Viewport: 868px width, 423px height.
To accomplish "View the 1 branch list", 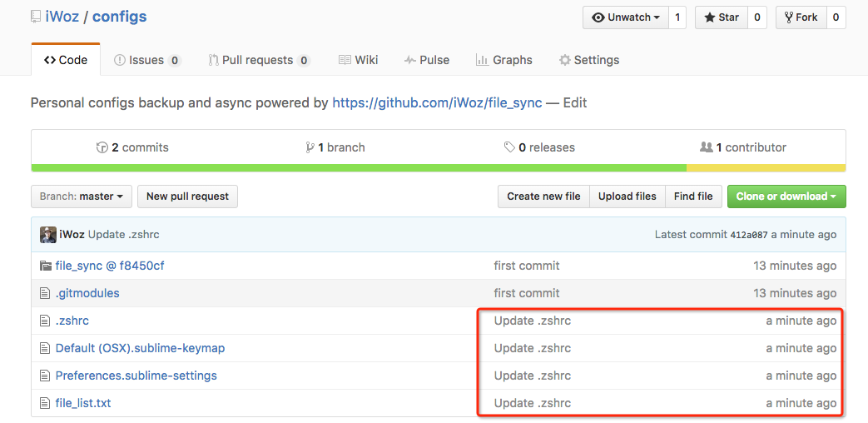I will pyautogui.click(x=335, y=147).
